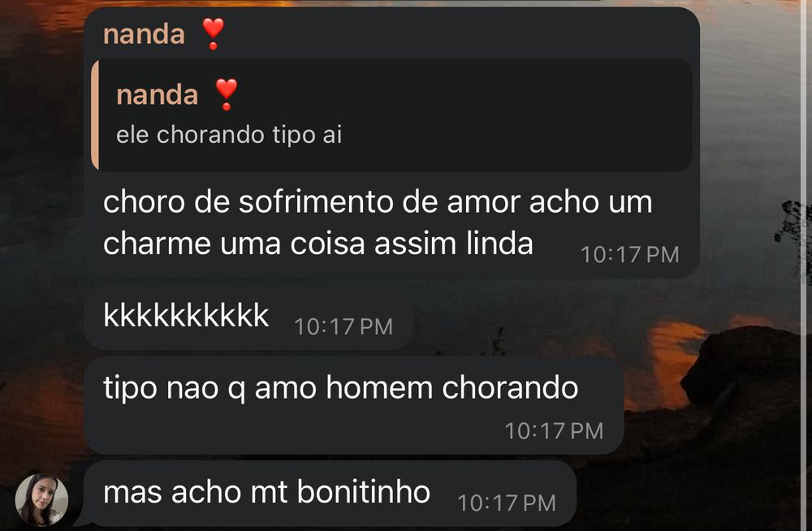Image resolution: width=812 pixels, height=531 pixels.
Task: Click the word 'bonitinho' in last message
Action: click(x=364, y=492)
